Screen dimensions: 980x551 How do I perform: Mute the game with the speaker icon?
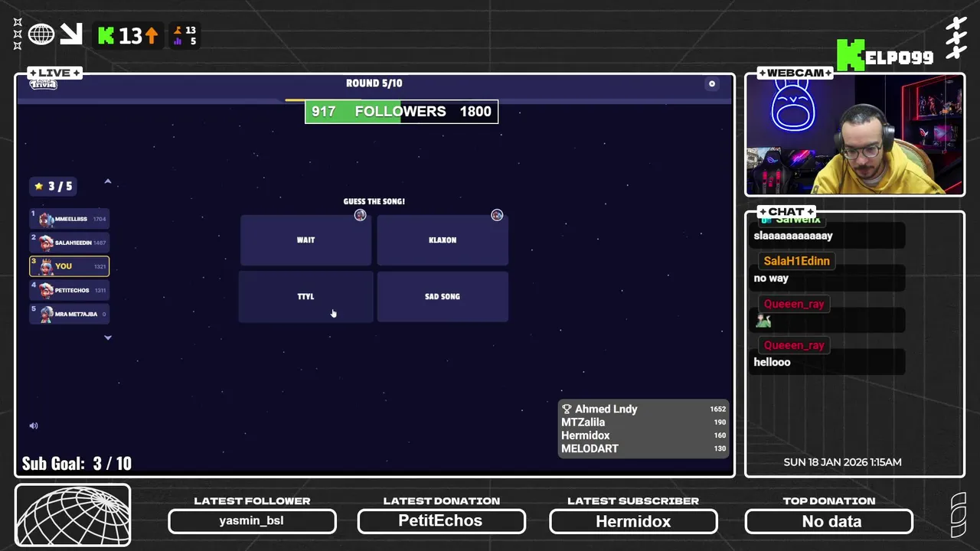[33, 425]
